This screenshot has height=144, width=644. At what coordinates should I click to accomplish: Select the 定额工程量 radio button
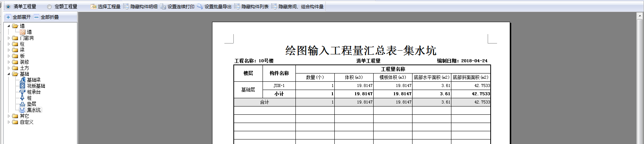pyautogui.click(x=49, y=6)
